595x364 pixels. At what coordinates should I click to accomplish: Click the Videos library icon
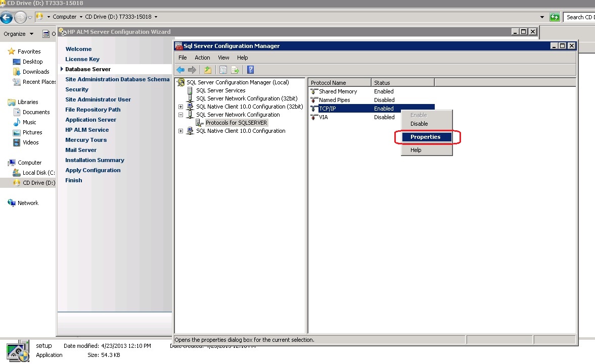pyautogui.click(x=17, y=142)
